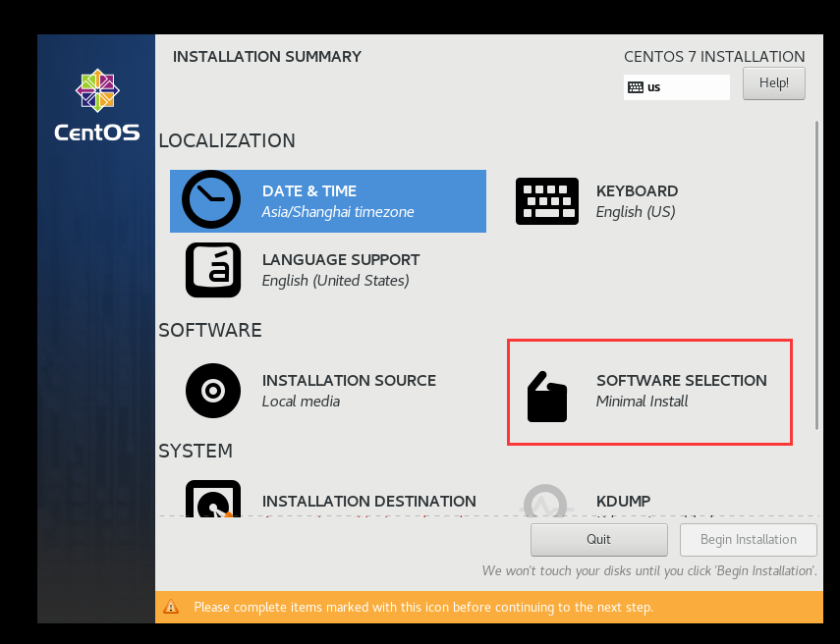Click the Installation Destination disk icon
This screenshot has width=840, height=644.
coord(213,499)
